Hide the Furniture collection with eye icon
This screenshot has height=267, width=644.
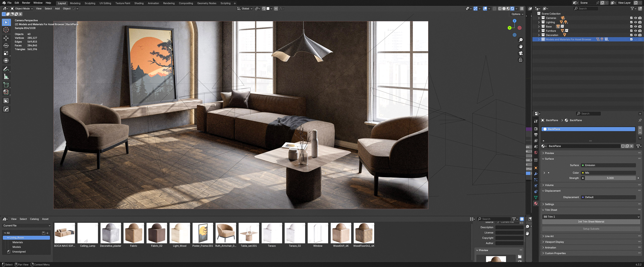(635, 31)
